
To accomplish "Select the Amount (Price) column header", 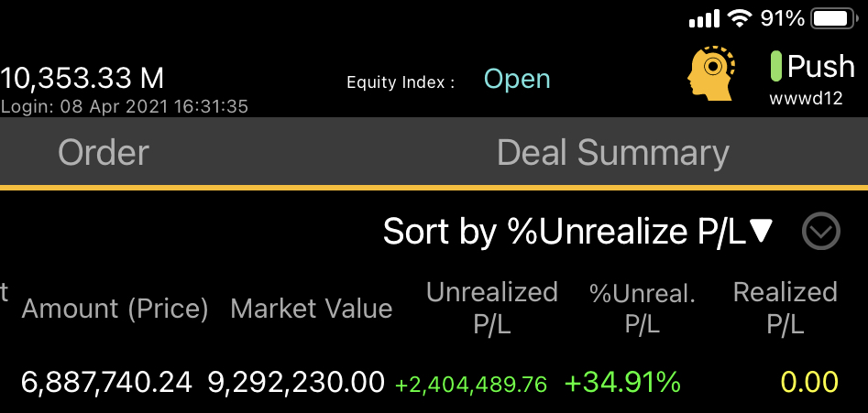I will coord(115,308).
